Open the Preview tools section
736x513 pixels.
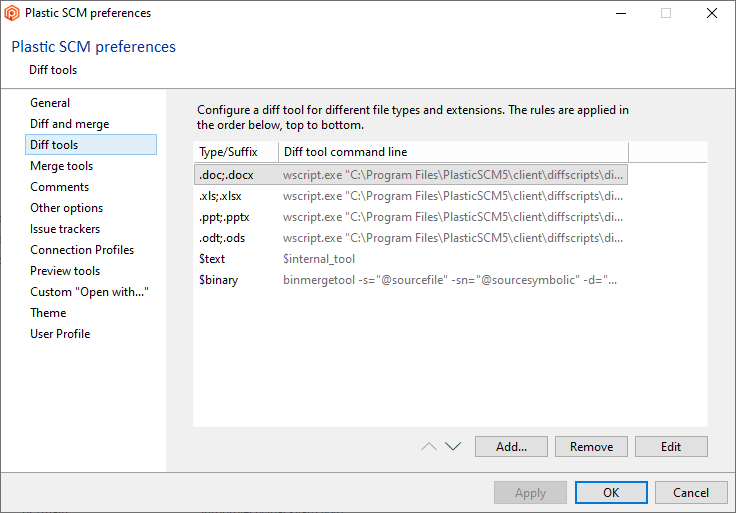pyautogui.click(x=65, y=271)
